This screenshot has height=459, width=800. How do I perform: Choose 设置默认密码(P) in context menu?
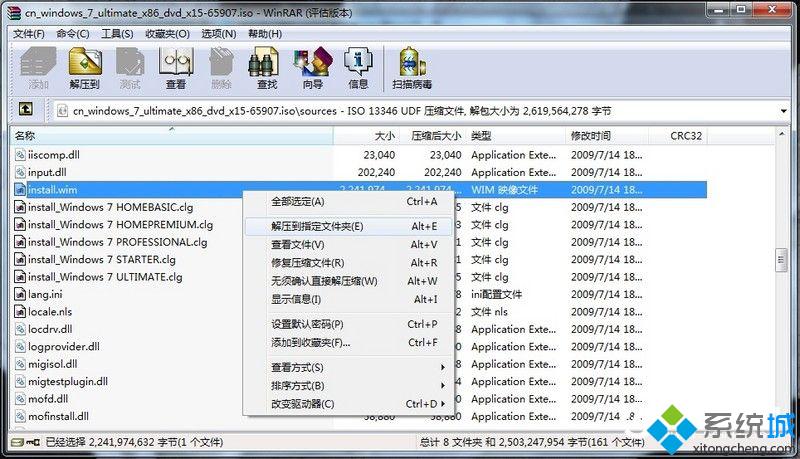[349, 324]
